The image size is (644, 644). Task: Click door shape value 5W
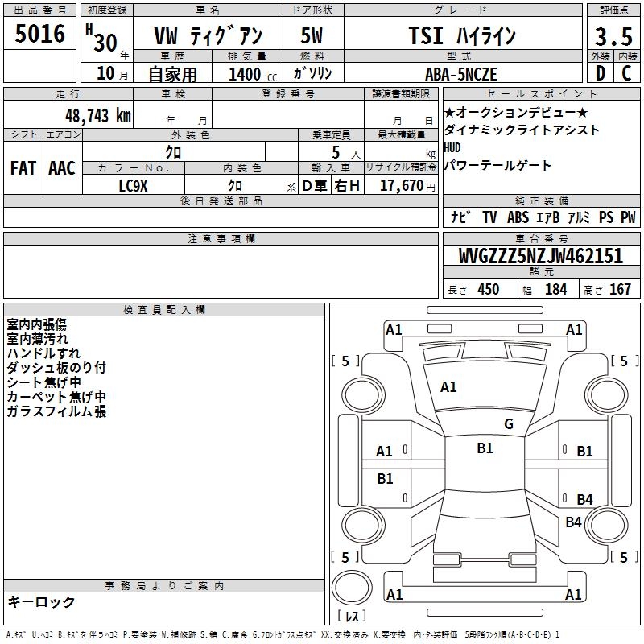click(x=312, y=35)
